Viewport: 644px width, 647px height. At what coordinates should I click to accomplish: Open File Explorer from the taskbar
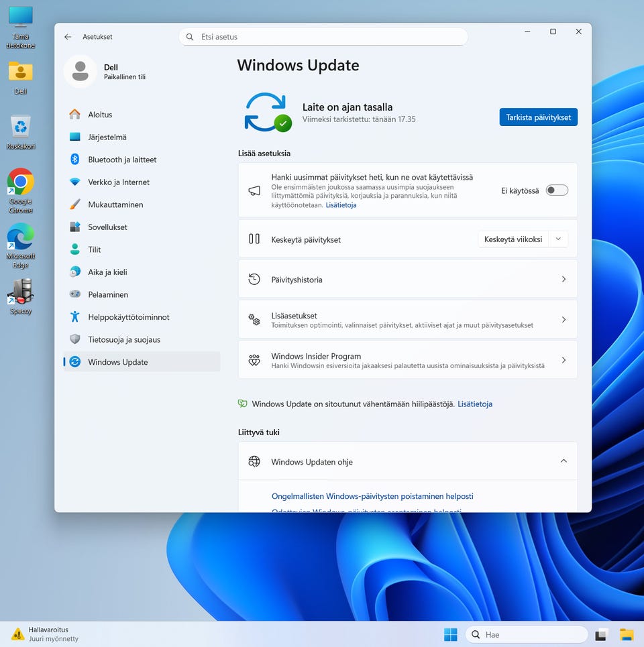coord(627,634)
